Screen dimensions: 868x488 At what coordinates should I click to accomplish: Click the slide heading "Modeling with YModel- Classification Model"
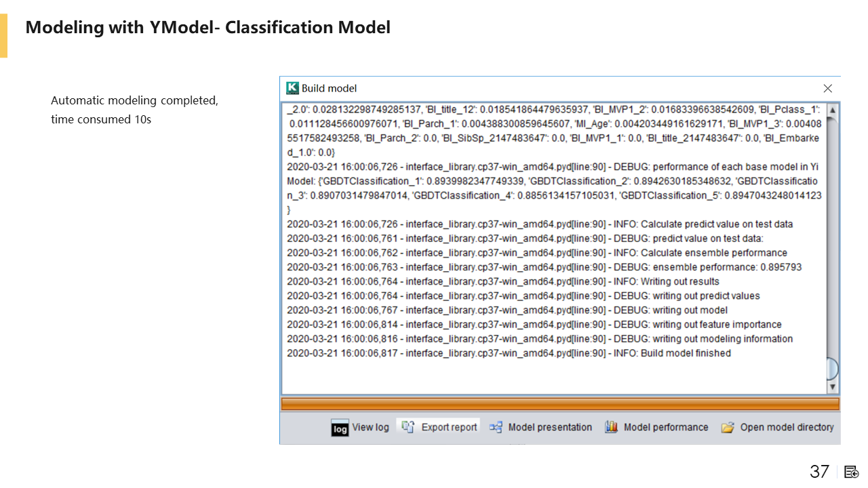208,28
